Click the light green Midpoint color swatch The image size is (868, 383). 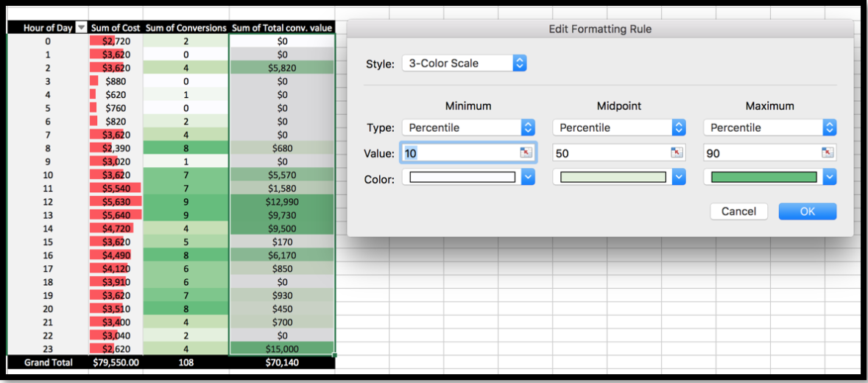613,177
